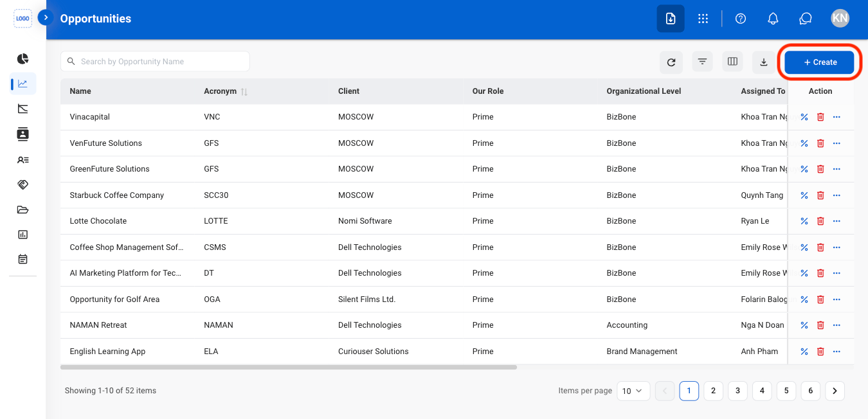Image resolution: width=868 pixels, height=419 pixels.
Task: Open the notifications bell
Action: [x=773, y=19]
